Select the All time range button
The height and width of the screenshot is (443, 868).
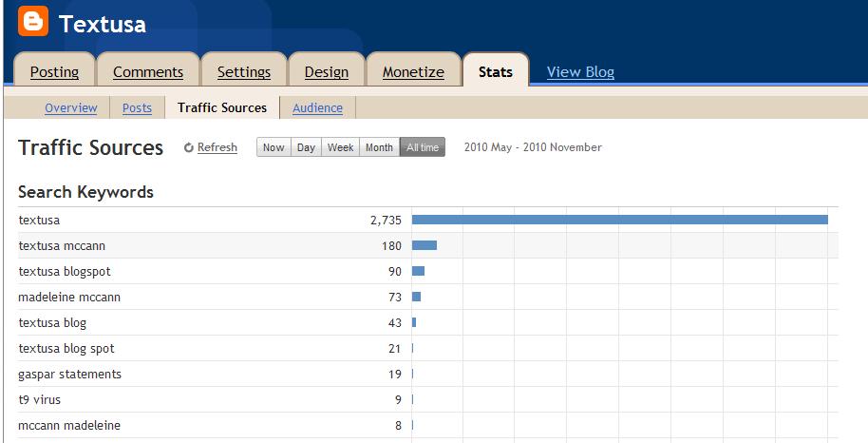coord(423,147)
